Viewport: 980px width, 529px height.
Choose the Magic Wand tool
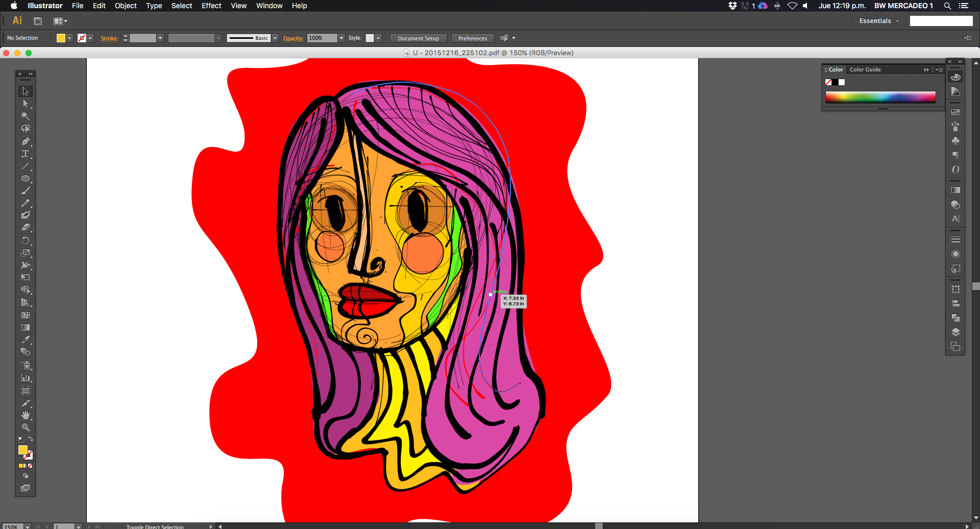(25, 116)
